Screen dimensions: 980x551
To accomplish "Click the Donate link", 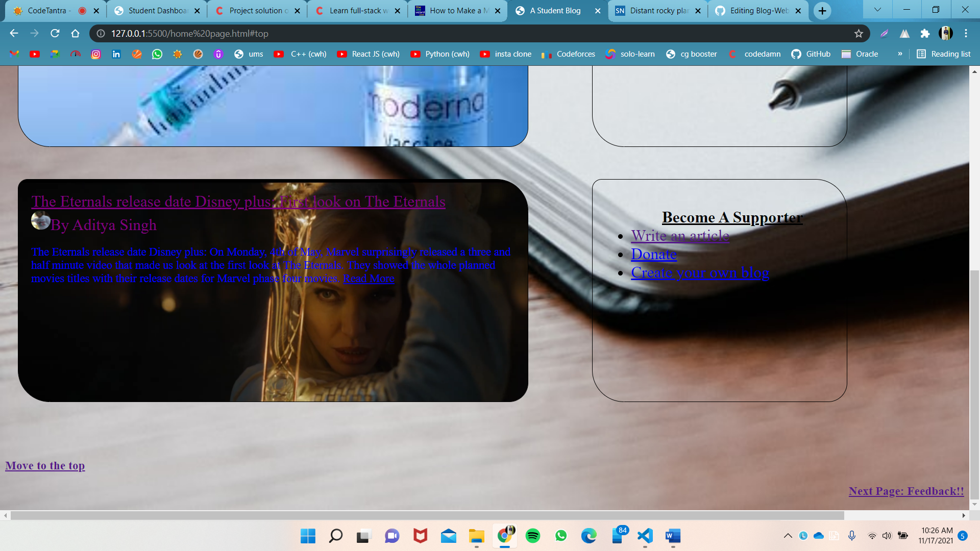I will pos(654,254).
